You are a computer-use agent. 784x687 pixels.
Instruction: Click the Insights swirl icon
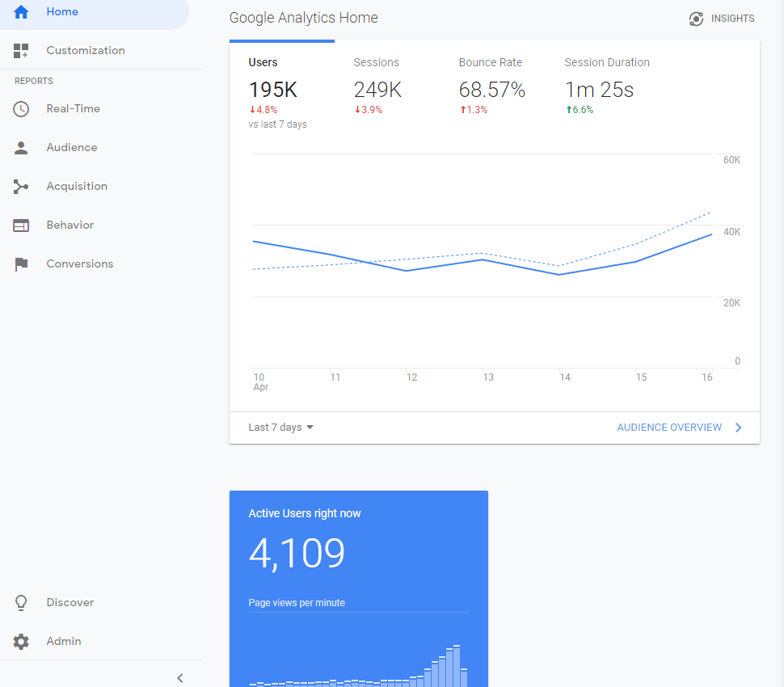pyautogui.click(x=696, y=19)
